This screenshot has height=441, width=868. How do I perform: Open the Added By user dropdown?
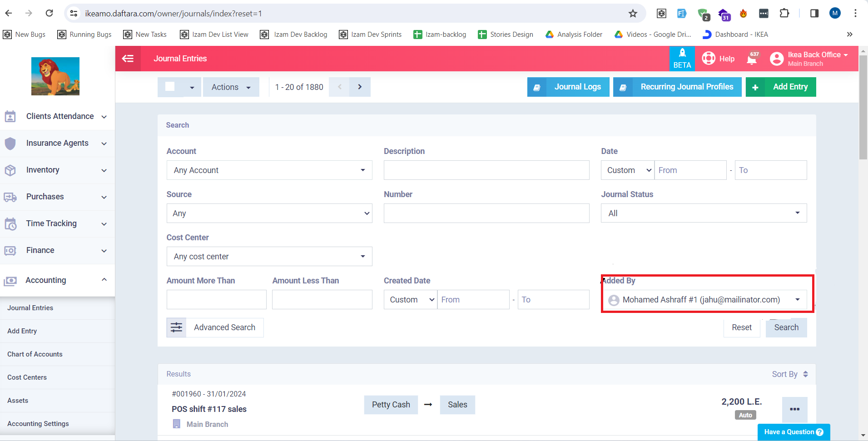(x=704, y=300)
